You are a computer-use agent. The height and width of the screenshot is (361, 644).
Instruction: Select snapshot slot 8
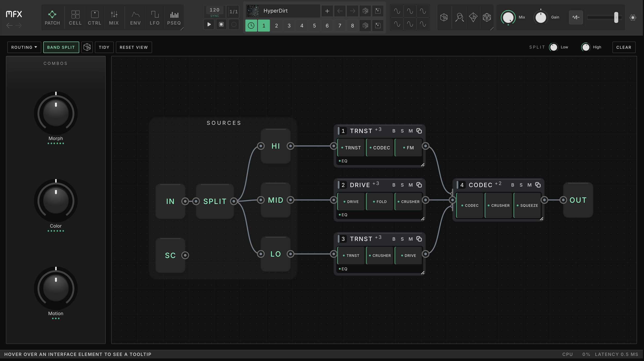pyautogui.click(x=352, y=25)
